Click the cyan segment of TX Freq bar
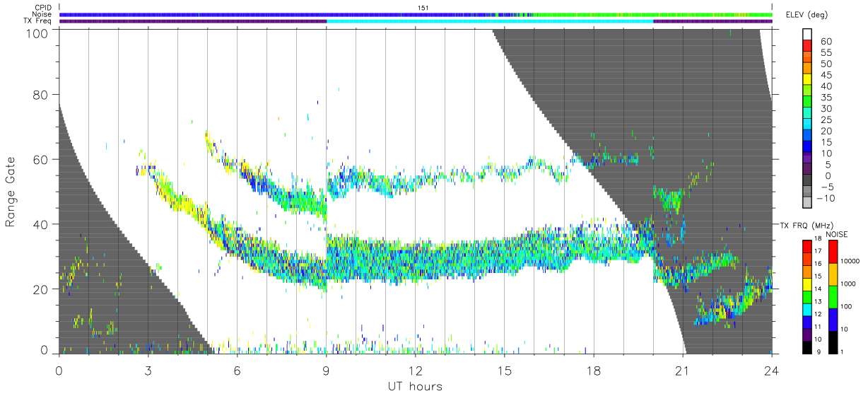868x401 pixels. coord(490,21)
